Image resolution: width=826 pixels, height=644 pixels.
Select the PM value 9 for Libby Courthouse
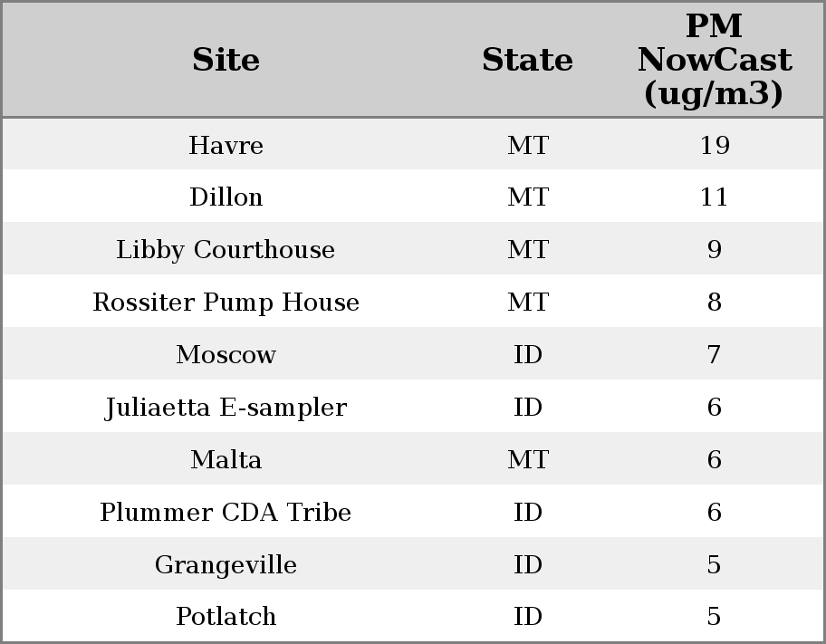[x=714, y=250]
